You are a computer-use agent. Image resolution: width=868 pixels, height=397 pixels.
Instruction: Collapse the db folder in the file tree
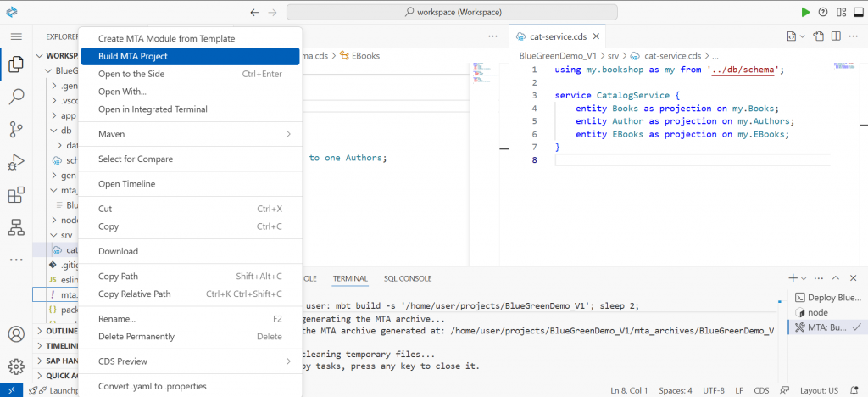coord(56,131)
